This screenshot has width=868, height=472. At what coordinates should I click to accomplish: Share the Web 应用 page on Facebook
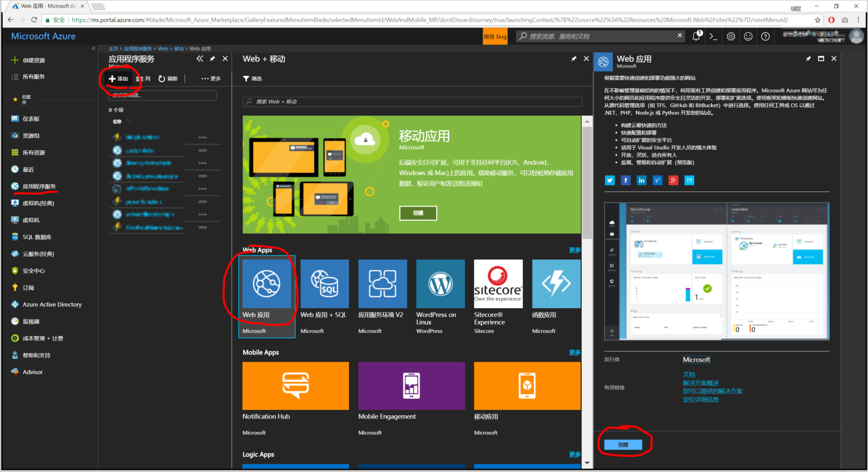626,181
